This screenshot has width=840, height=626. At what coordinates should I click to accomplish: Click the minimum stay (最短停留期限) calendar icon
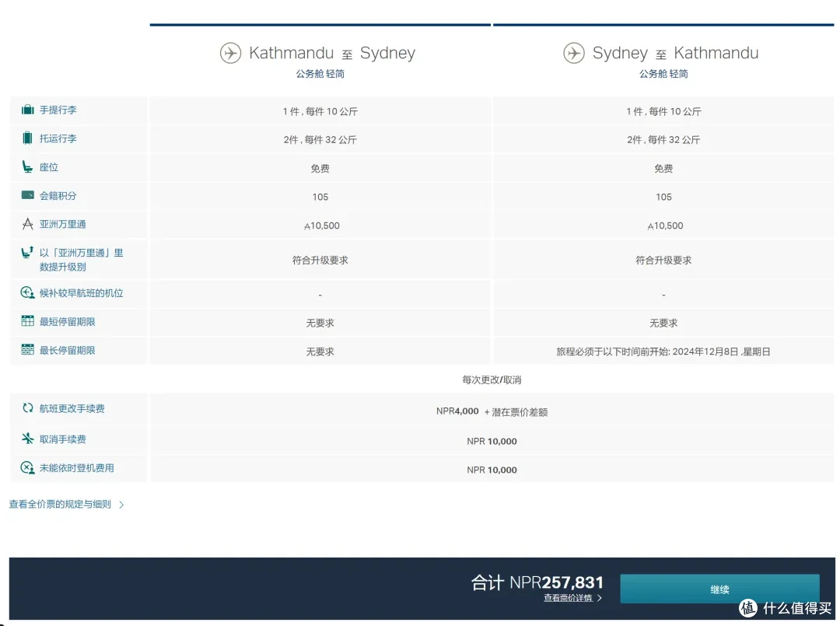coord(28,321)
